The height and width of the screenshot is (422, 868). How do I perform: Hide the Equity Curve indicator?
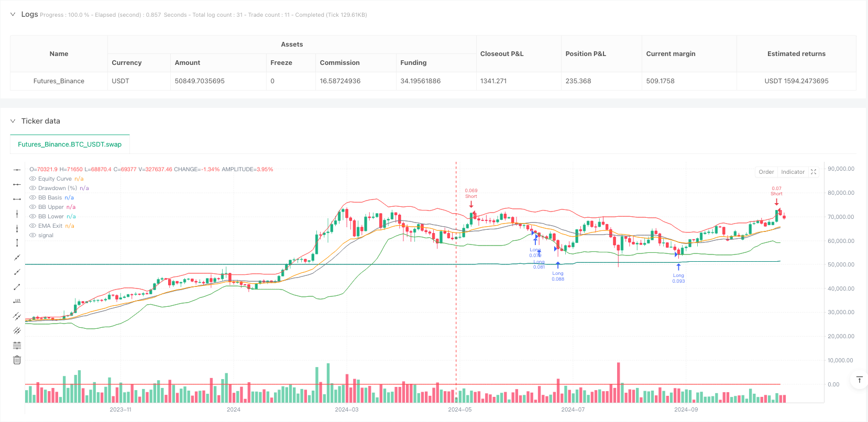(32, 179)
